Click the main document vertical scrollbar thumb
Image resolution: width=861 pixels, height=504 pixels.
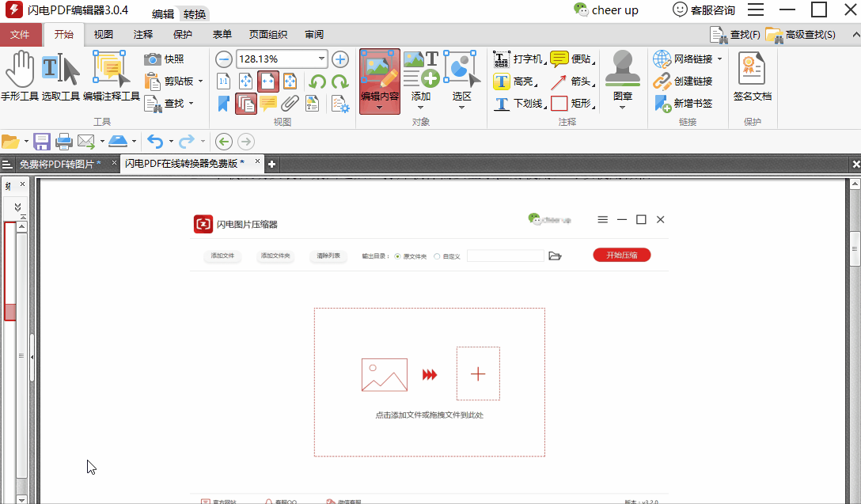[855, 248]
